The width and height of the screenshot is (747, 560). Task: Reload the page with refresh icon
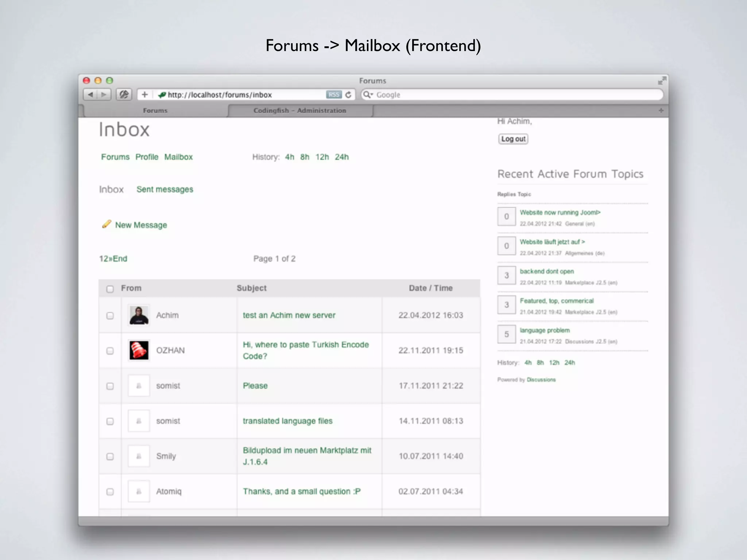click(x=349, y=95)
